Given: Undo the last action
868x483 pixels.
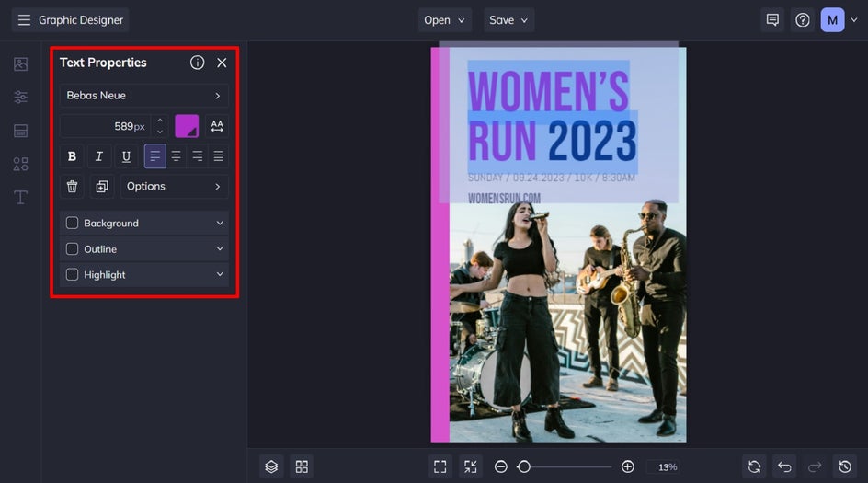Looking at the screenshot, I should [x=784, y=466].
